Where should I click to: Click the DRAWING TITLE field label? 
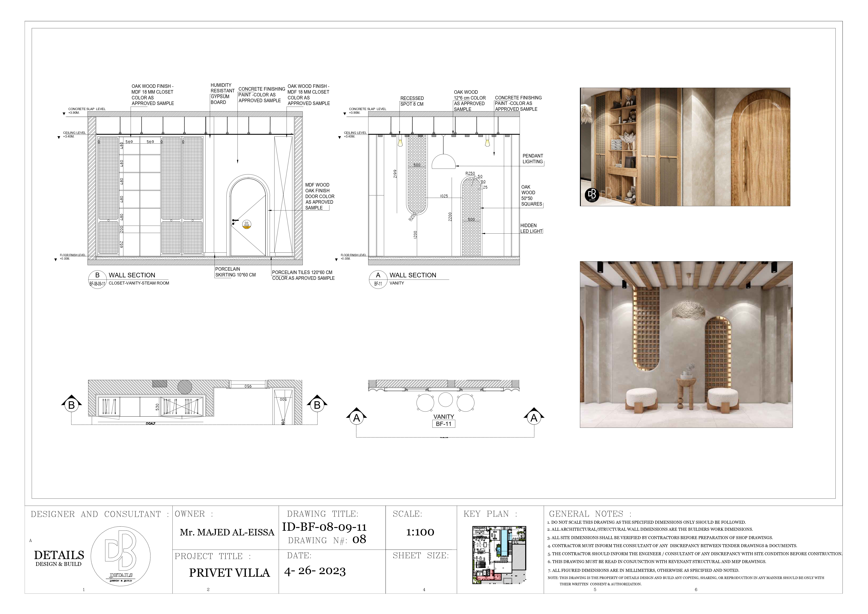[323, 514]
